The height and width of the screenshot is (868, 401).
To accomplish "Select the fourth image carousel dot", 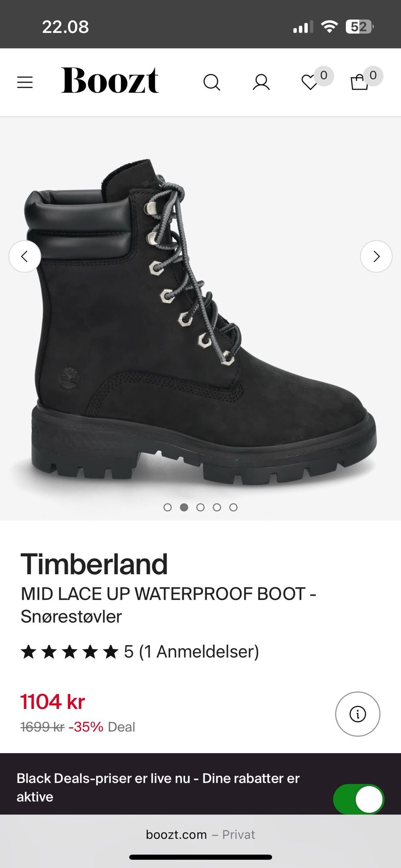I will tap(217, 507).
